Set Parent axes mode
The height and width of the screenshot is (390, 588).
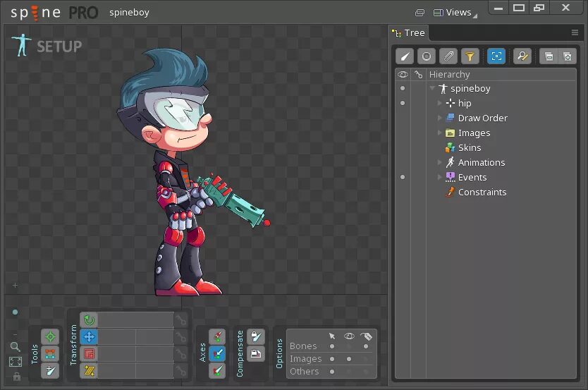coord(217,353)
